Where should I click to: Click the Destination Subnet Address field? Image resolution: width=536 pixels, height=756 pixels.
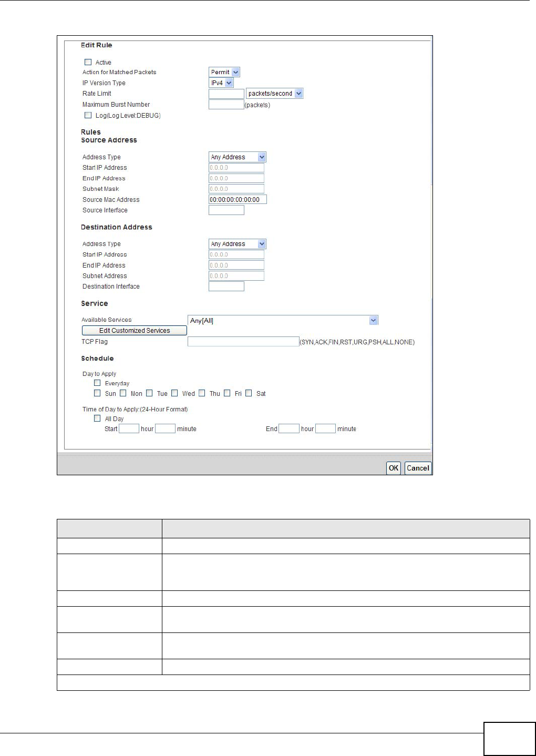coord(236,276)
